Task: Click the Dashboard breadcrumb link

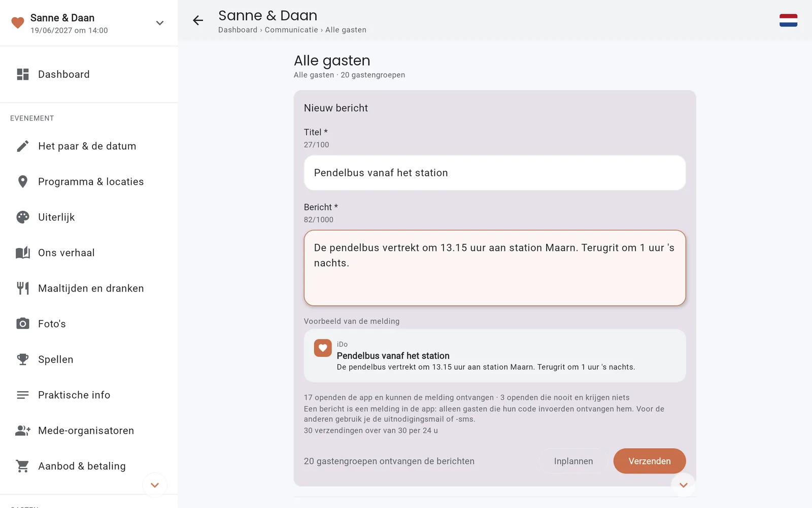Action: (x=238, y=30)
